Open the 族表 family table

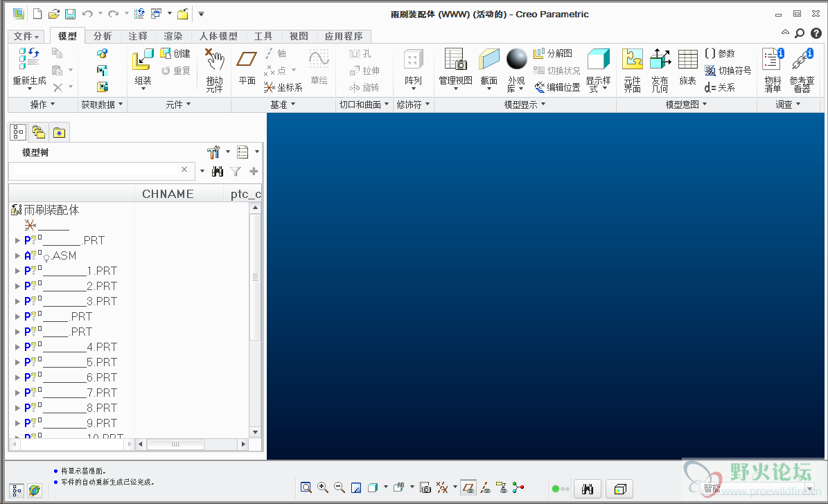coord(687,67)
